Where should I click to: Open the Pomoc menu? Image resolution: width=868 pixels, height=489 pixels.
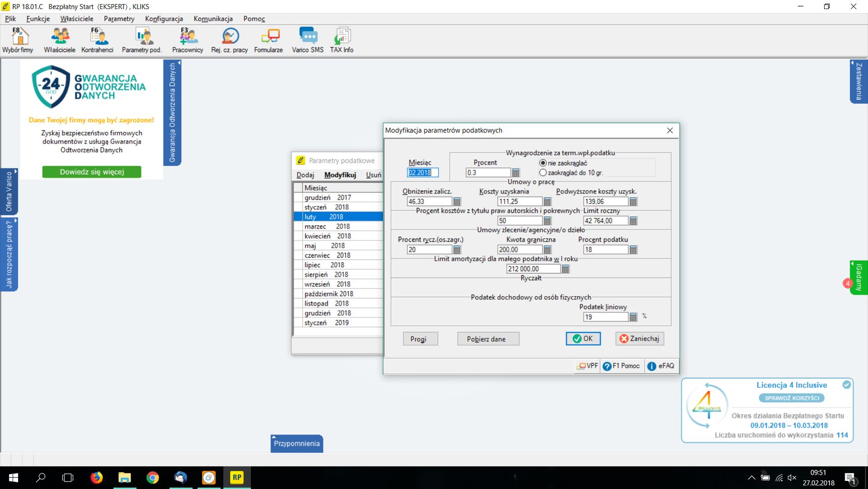point(254,19)
